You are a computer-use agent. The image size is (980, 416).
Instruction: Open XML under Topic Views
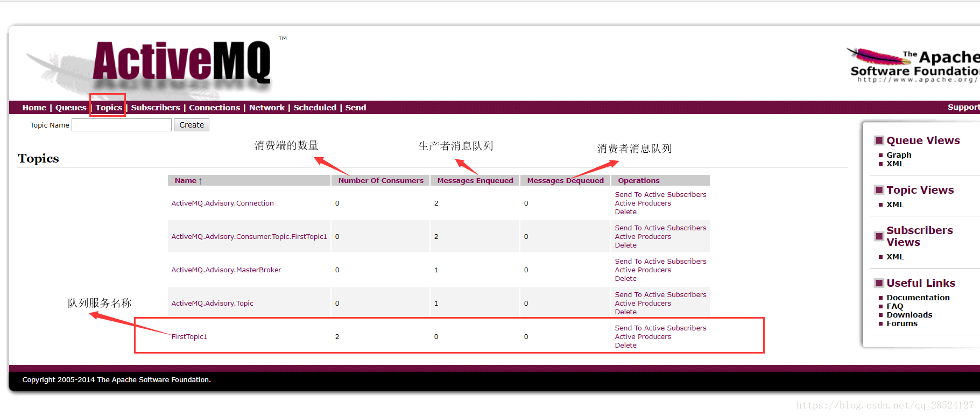coord(895,205)
